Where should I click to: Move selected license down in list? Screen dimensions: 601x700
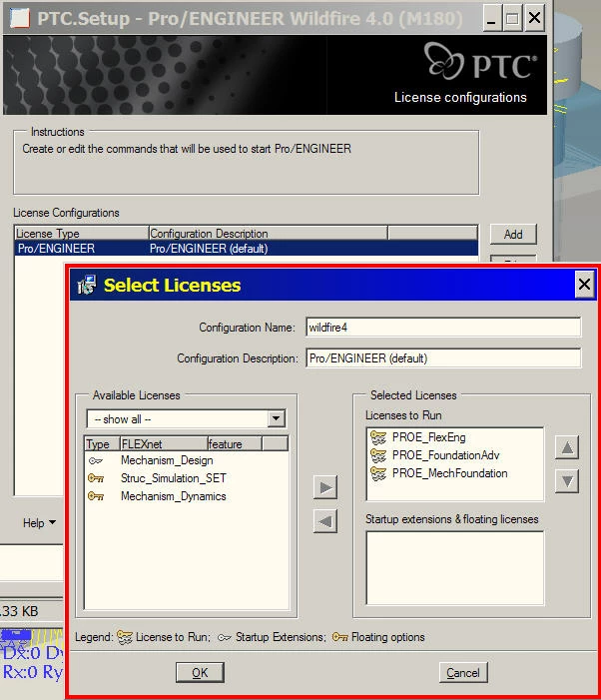567,481
